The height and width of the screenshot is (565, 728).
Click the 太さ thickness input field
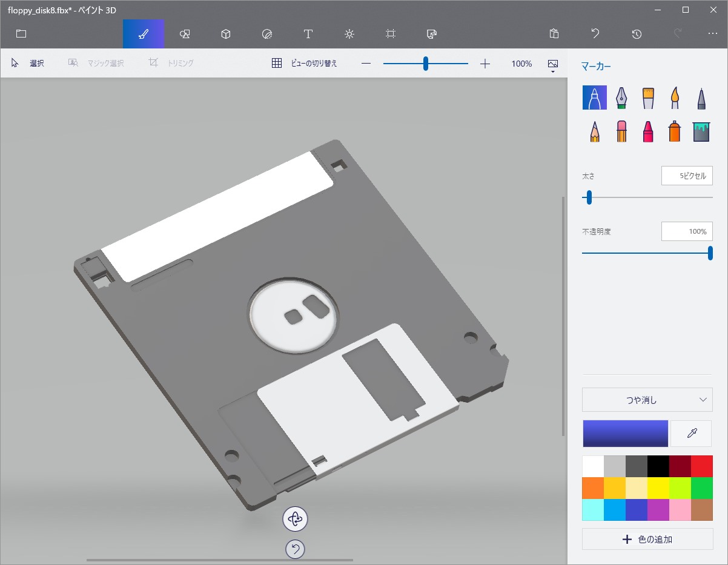pos(687,176)
